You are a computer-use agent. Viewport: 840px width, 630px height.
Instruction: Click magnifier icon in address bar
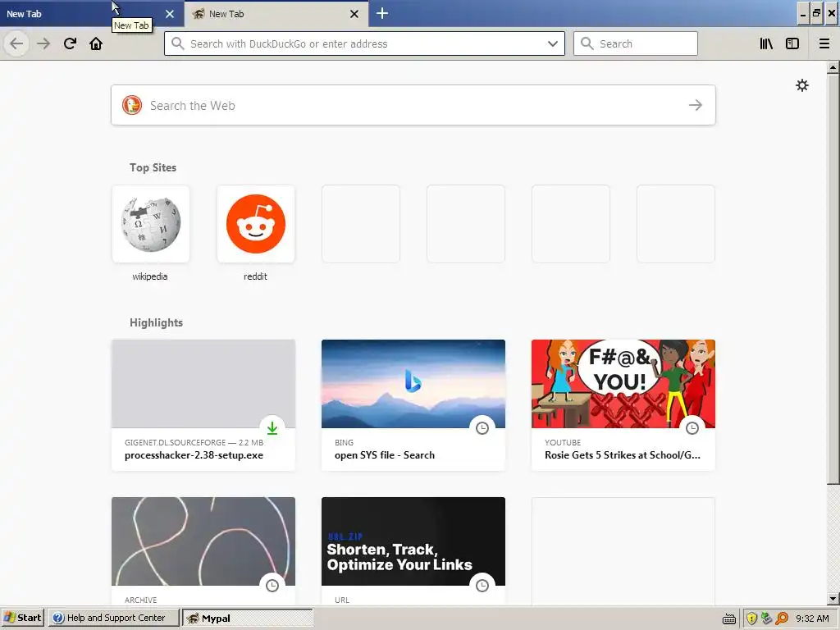click(177, 43)
